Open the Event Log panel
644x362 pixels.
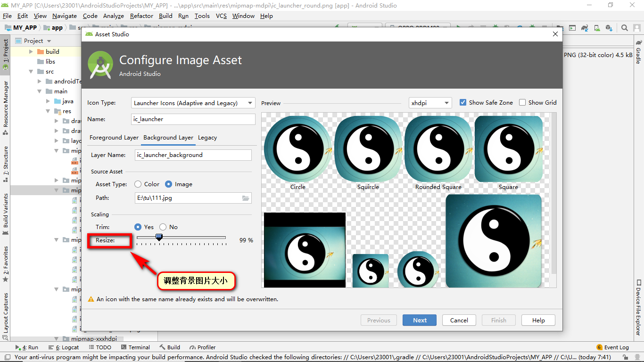[612, 347]
